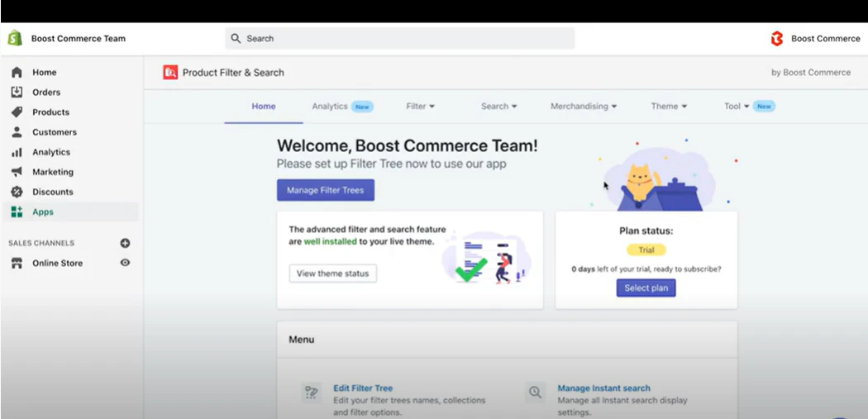
Task: Select Apps in the sidebar
Action: click(70, 212)
